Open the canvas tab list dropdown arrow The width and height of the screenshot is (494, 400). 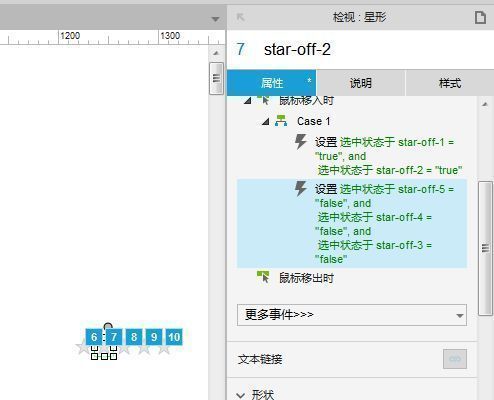tap(215, 19)
